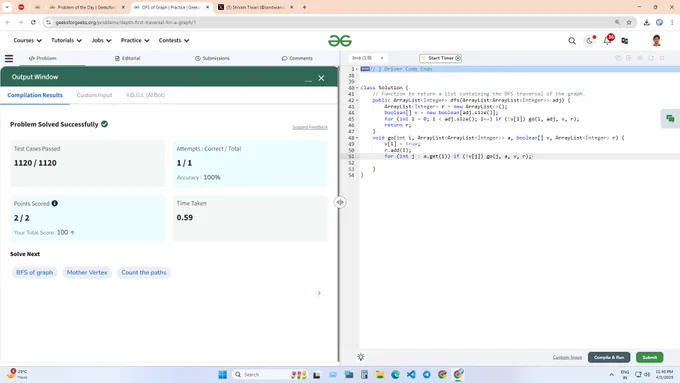Screen dimensions: 680x383
Task: Open the user profile avatar
Action: click(x=656, y=41)
